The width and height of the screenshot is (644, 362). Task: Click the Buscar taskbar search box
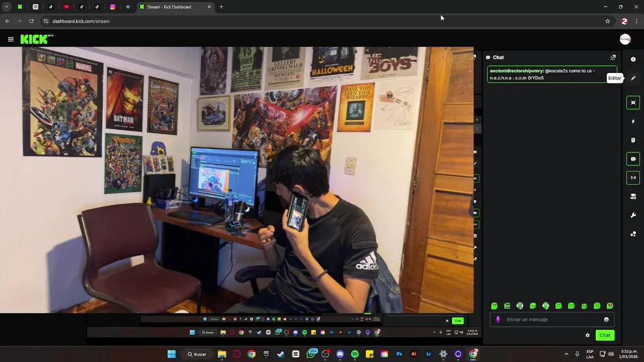point(197,354)
